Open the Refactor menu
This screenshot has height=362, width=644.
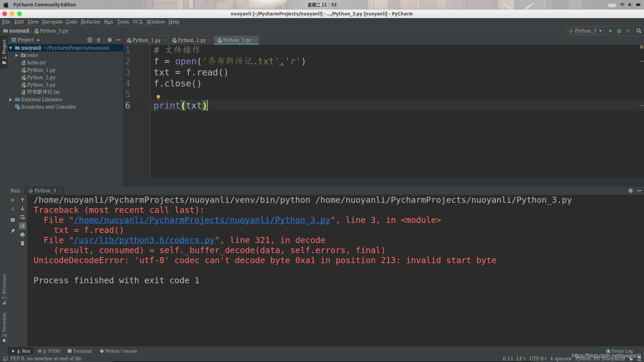point(90,22)
